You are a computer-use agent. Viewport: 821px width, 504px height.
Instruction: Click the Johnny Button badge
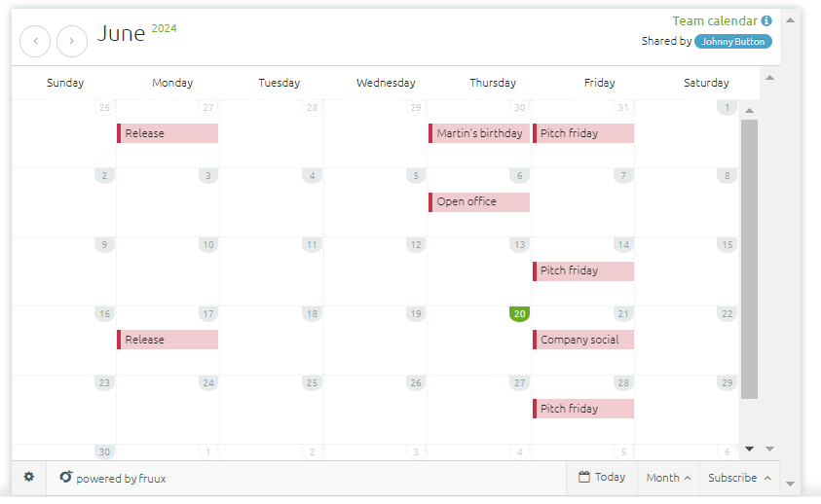pos(732,42)
